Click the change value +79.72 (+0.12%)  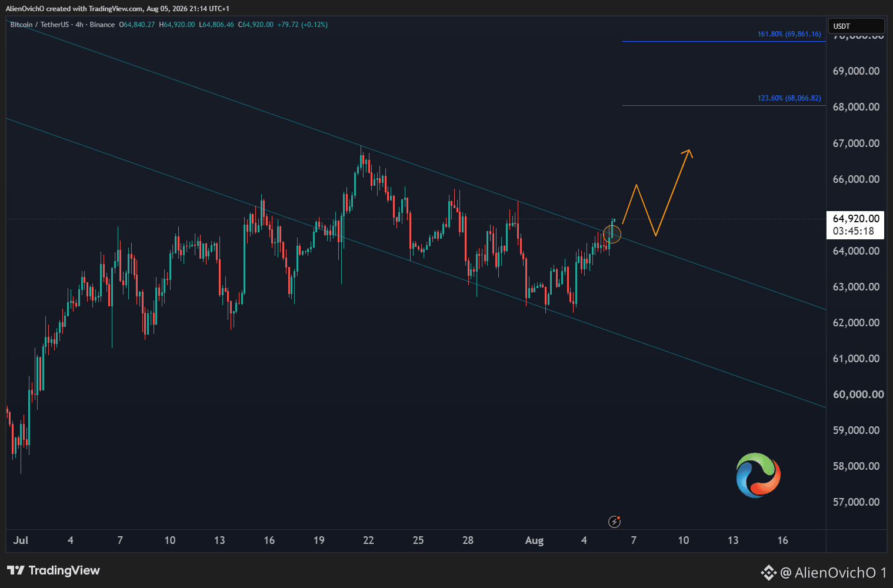click(x=302, y=25)
